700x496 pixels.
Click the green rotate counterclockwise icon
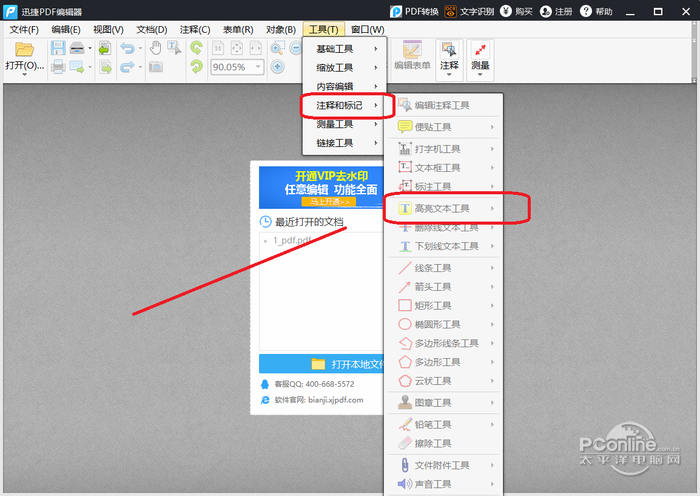coord(196,48)
